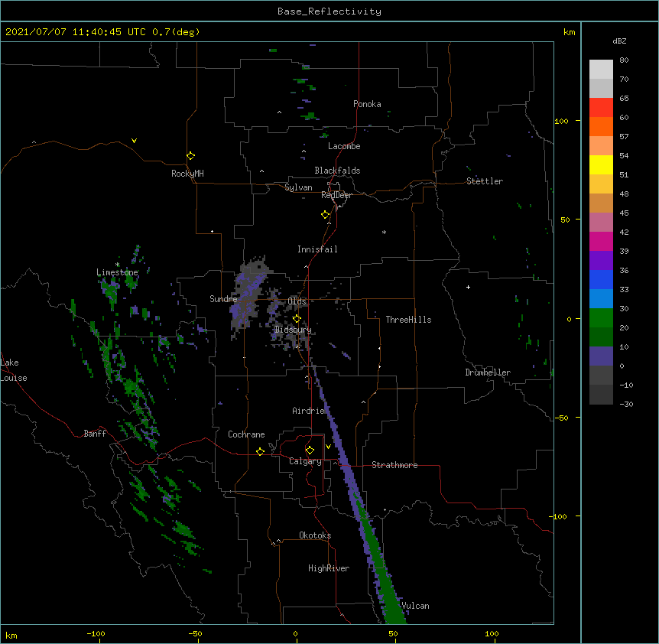This screenshot has height=644, width=659.
Task: Click the yellow diamond marker above RockyMH
Action: click(x=190, y=156)
